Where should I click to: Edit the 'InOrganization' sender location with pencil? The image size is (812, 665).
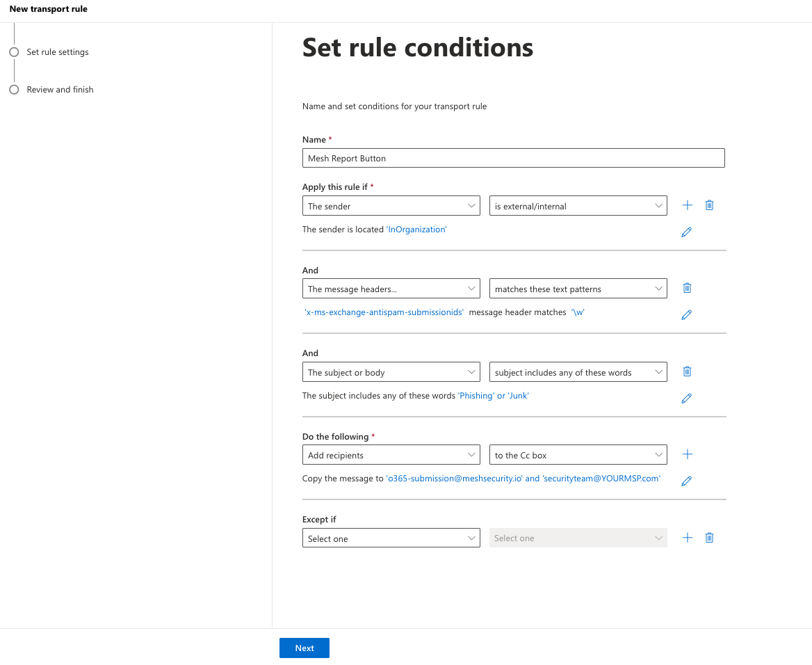coord(686,232)
